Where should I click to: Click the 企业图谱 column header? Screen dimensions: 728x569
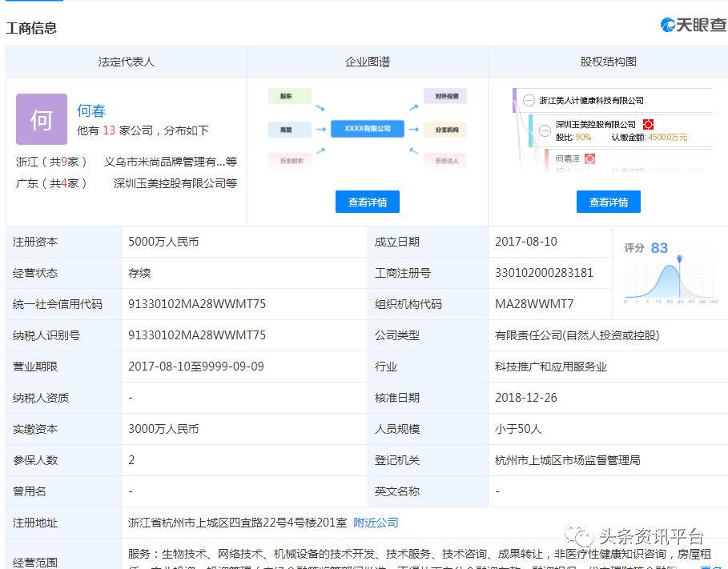[368, 62]
